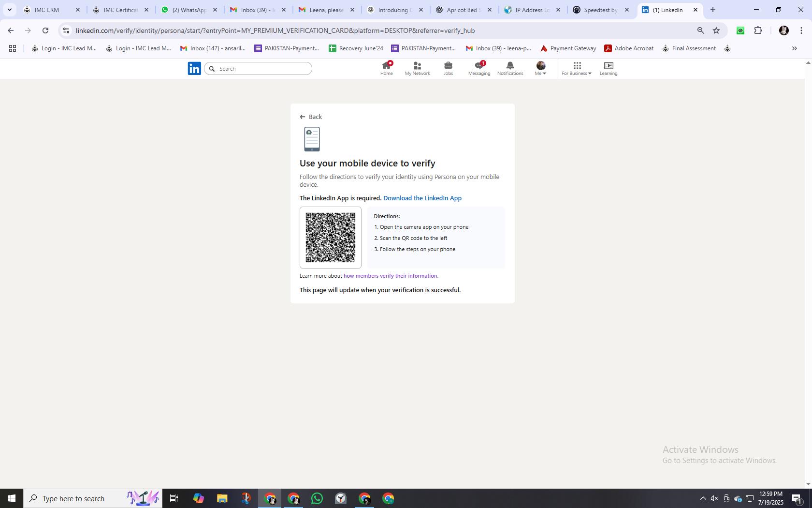812x508 pixels.
Task: Click the LinkedIn logo
Action: (x=194, y=68)
